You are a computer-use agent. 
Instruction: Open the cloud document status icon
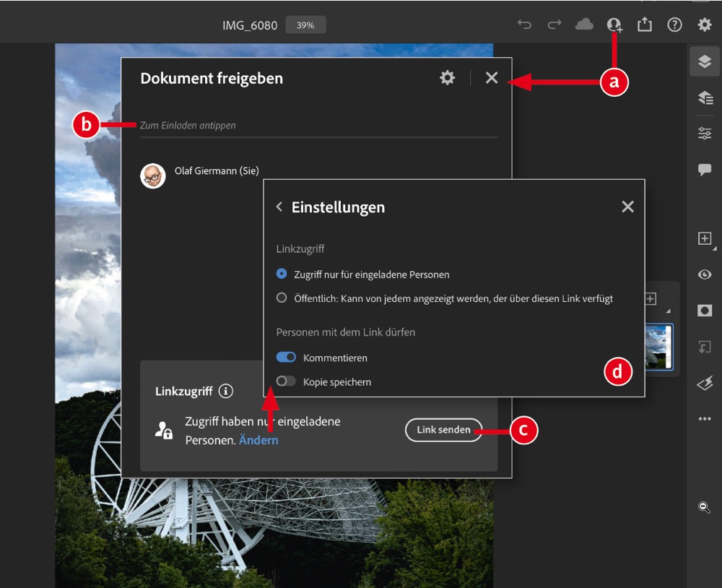coord(584,24)
